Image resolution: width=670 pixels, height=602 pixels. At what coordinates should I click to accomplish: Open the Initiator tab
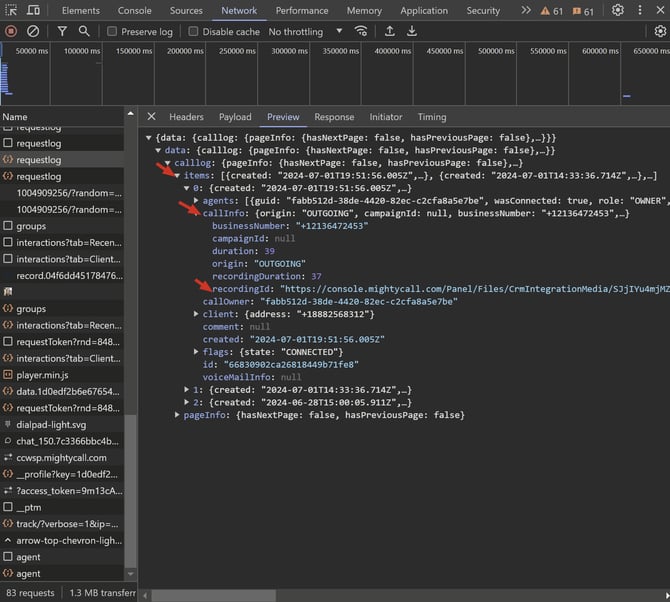coord(386,117)
